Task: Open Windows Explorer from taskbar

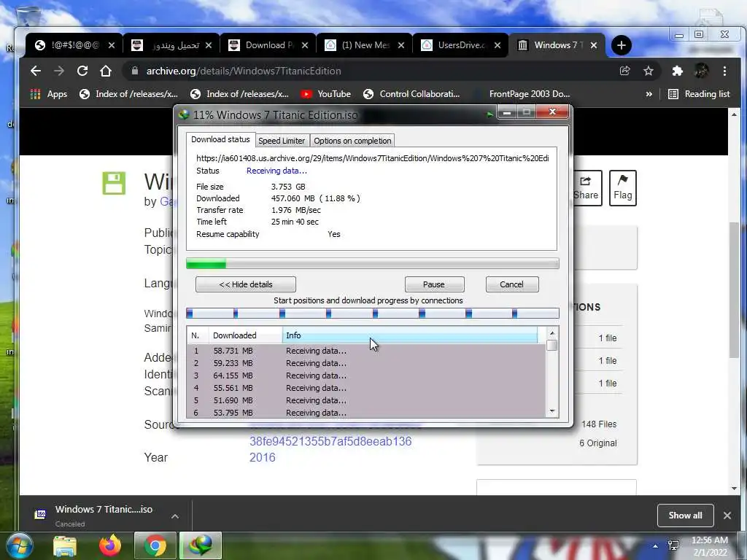Action: pyautogui.click(x=65, y=545)
